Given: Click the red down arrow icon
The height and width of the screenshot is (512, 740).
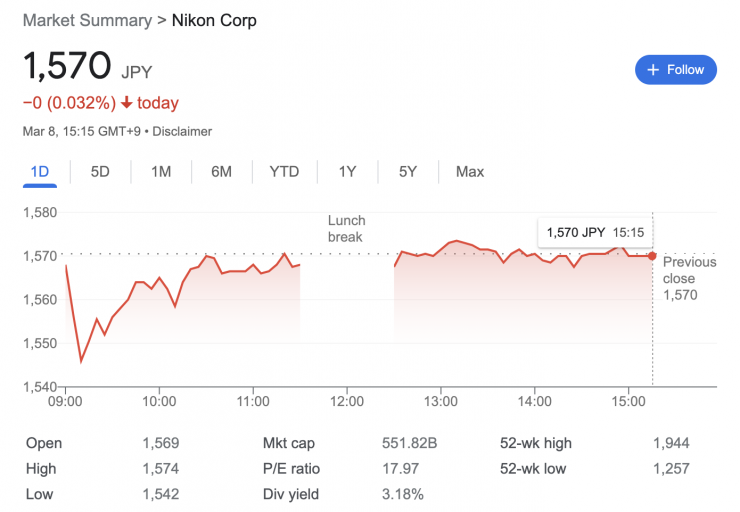Looking at the screenshot, I should [x=127, y=104].
